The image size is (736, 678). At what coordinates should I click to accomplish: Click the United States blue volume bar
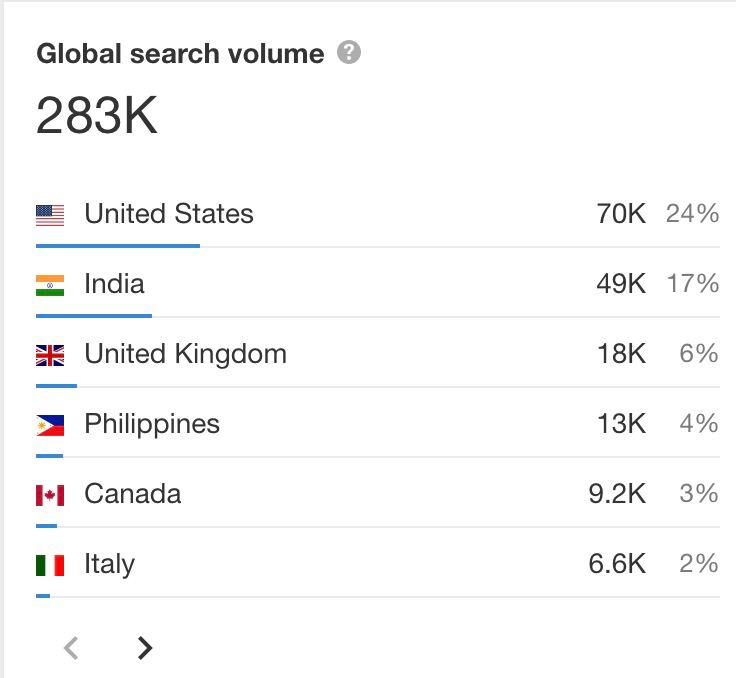118,246
